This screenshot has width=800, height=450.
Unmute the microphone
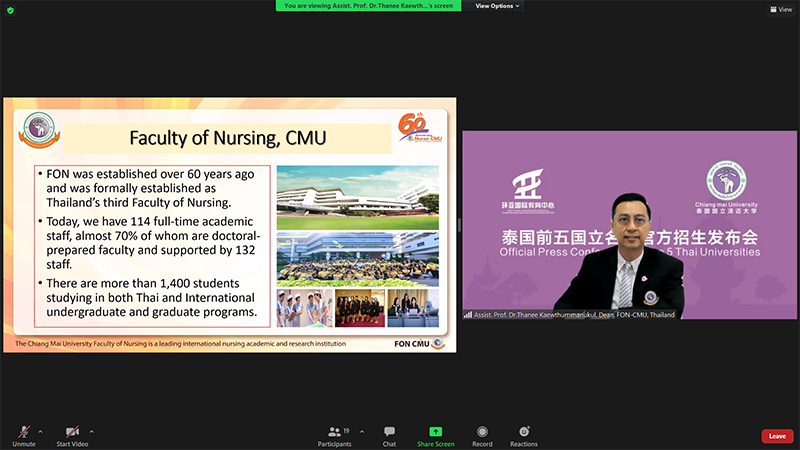pos(23,436)
